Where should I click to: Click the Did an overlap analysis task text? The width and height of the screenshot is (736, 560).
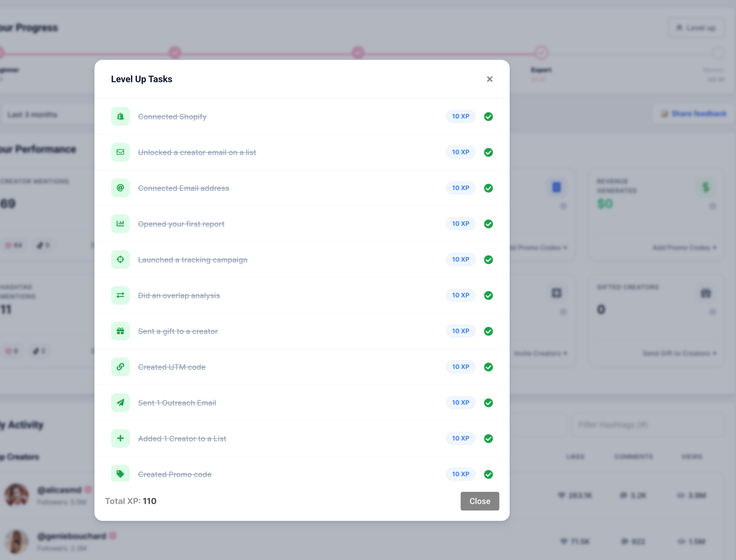point(179,296)
